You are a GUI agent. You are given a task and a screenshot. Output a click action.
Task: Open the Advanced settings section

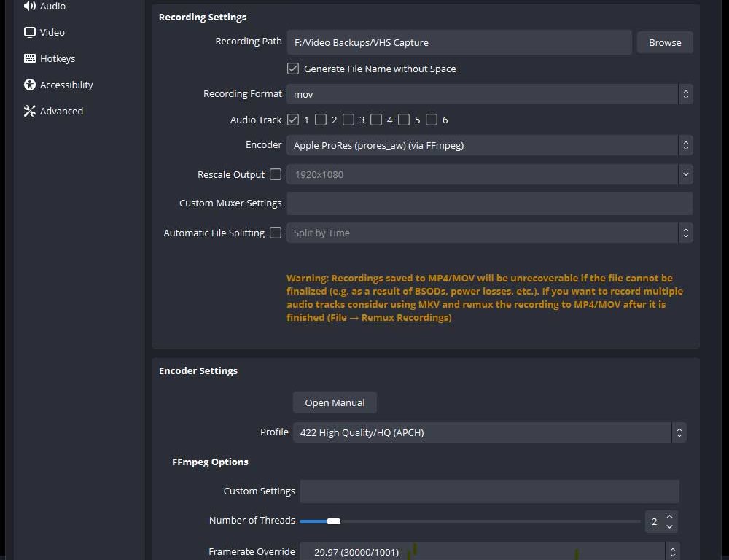click(61, 111)
